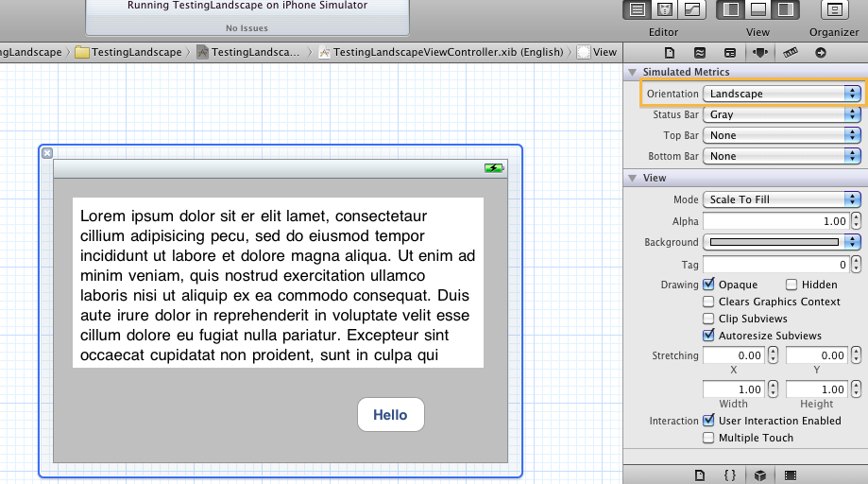Screen dimensions: 868x484
Task: Enable Clip Subviews checkbox
Action: tap(708, 319)
